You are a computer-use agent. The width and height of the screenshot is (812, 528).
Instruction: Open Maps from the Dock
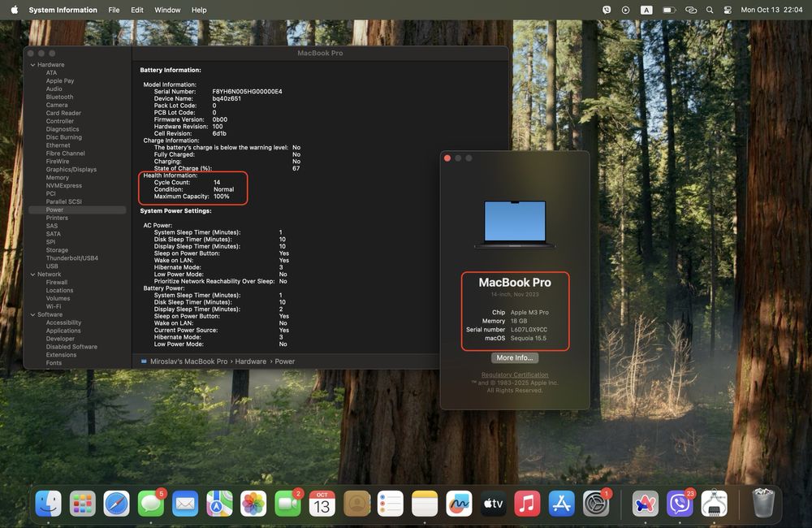pyautogui.click(x=219, y=503)
